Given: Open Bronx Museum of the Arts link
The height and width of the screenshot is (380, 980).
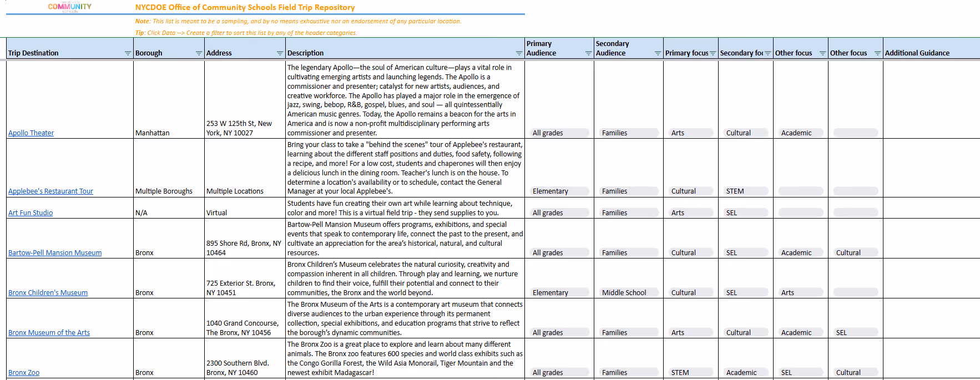Looking at the screenshot, I should (49, 333).
